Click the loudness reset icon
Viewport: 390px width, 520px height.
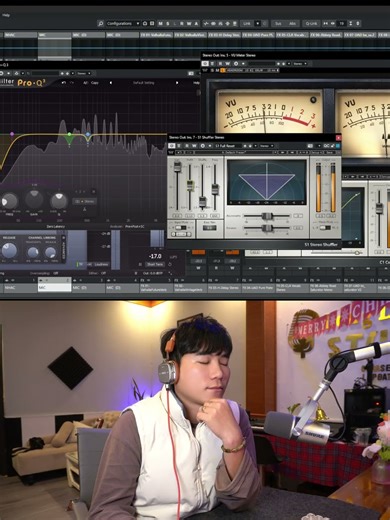[x=170, y=264]
